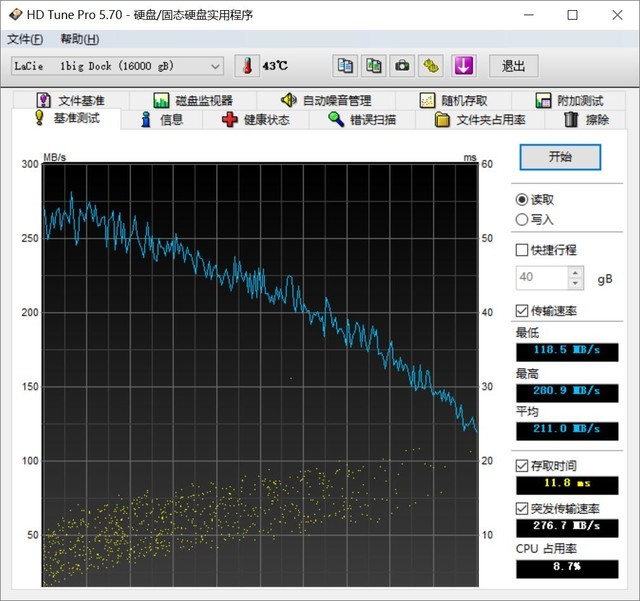
Task: Open the 文件基准 file benchmark tab
Action: (x=71, y=100)
